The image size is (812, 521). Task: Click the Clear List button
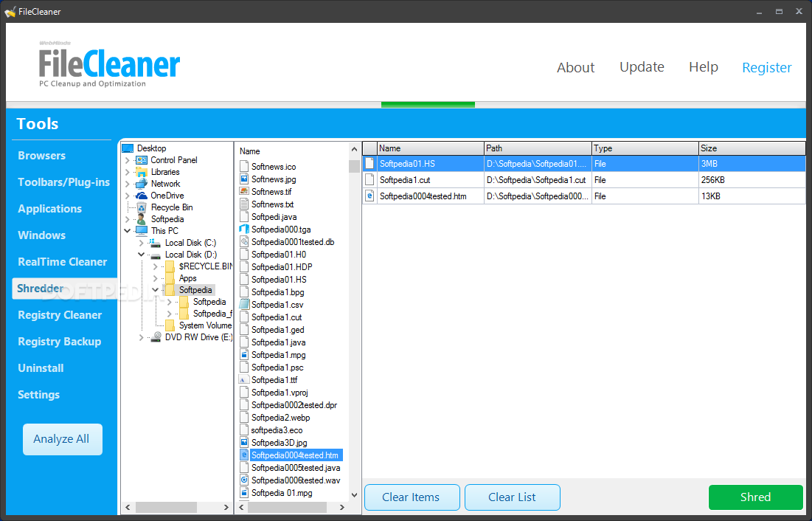[512, 497]
